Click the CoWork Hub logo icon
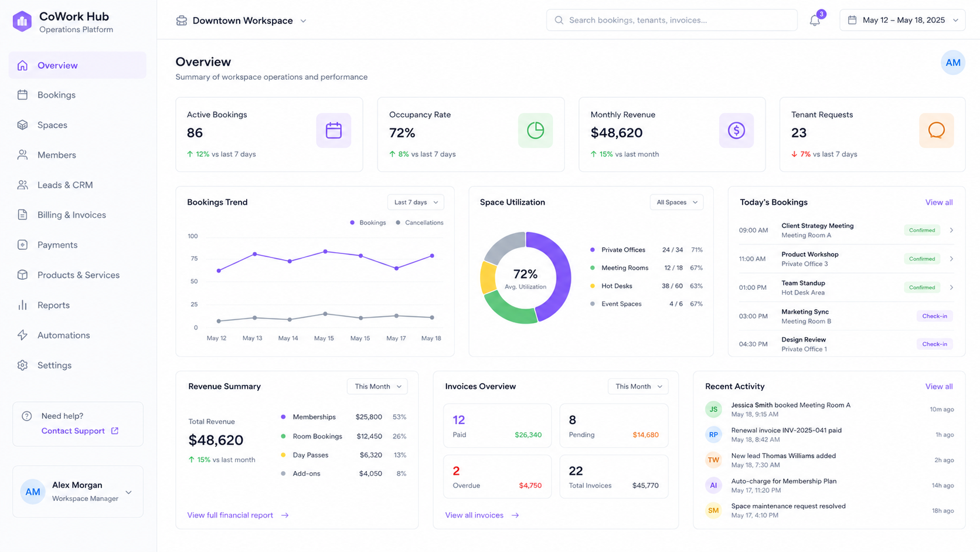This screenshot has width=980, height=552. 22,22
